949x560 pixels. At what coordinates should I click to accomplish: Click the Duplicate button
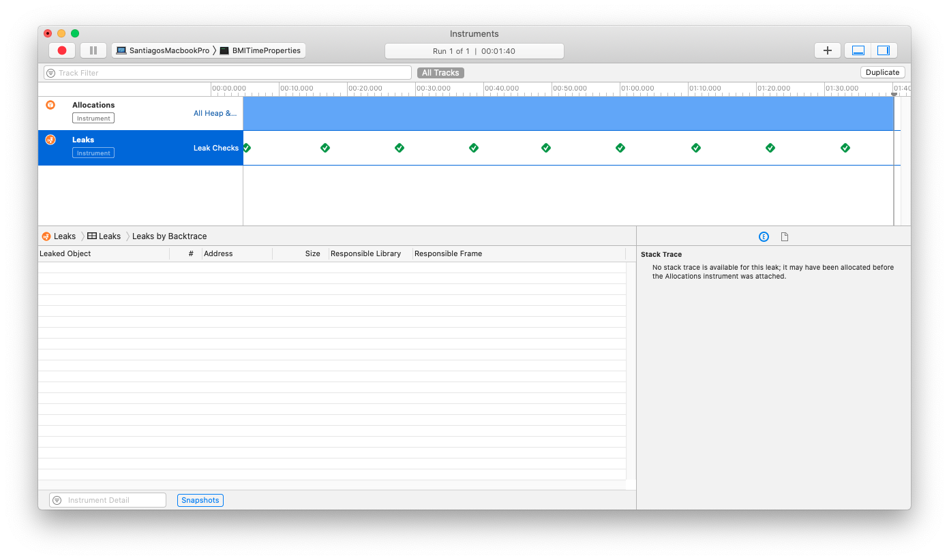[883, 72]
